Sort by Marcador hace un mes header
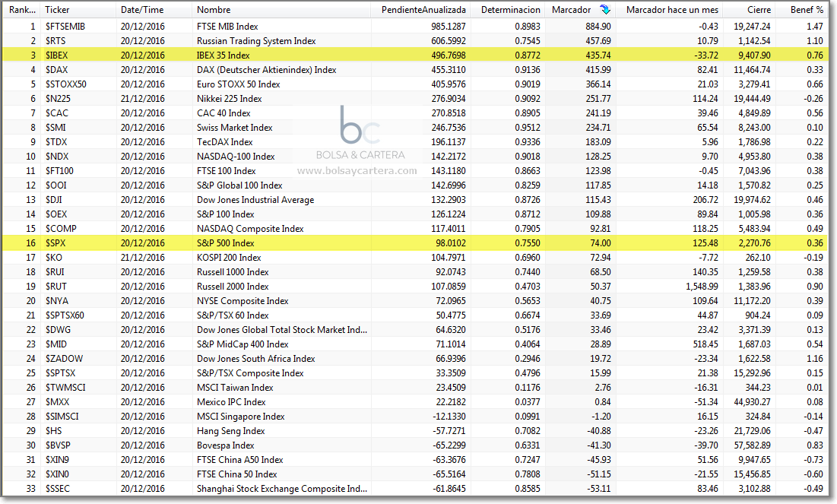 (669, 10)
